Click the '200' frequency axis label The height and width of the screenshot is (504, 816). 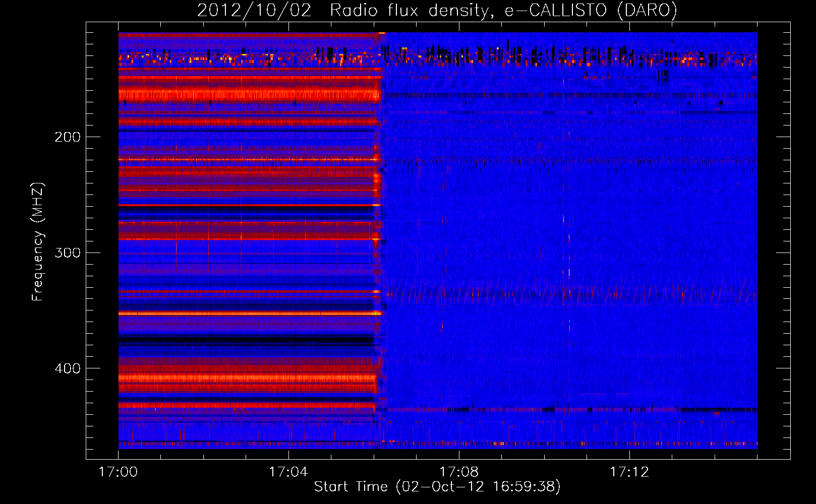click(68, 137)
